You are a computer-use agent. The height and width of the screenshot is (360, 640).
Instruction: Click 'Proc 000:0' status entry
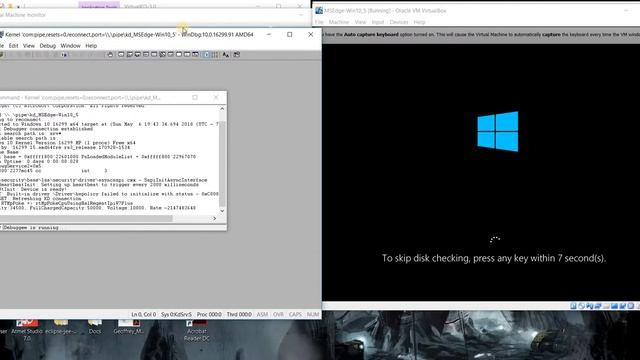(209, 315)
